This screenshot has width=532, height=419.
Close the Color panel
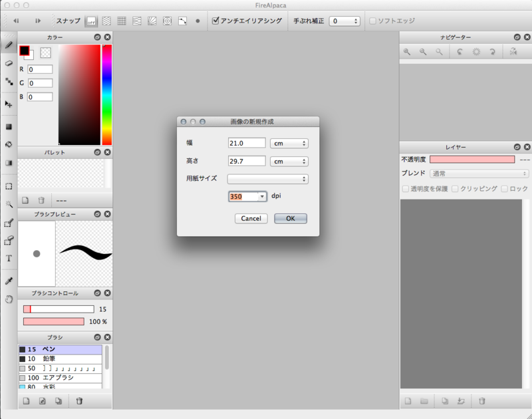(107, 37)
